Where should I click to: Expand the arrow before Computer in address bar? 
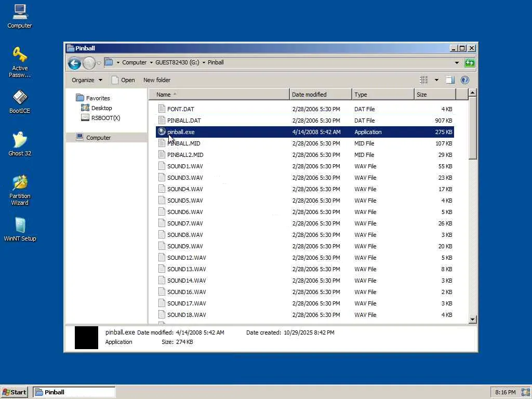tap(118, 62)
